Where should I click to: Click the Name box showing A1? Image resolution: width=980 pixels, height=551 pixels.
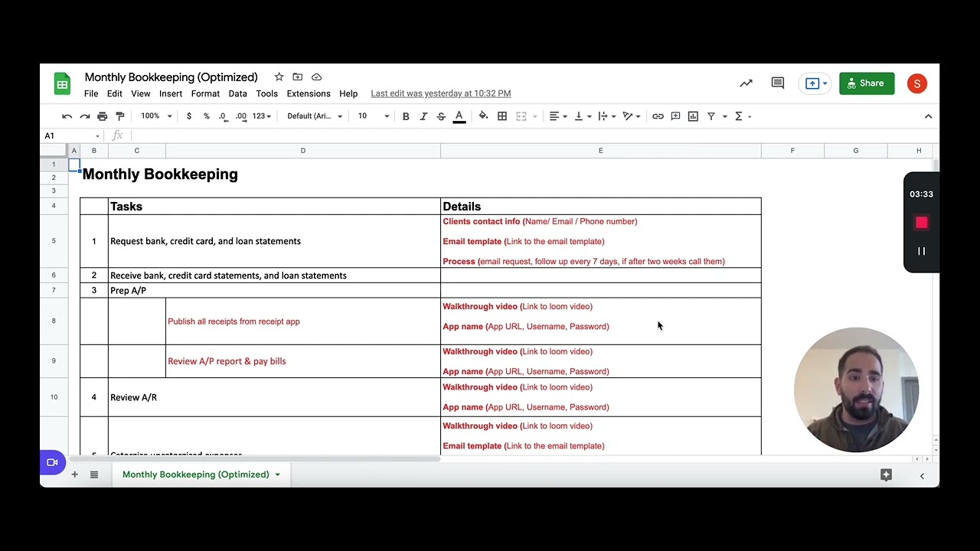(70, 135)
